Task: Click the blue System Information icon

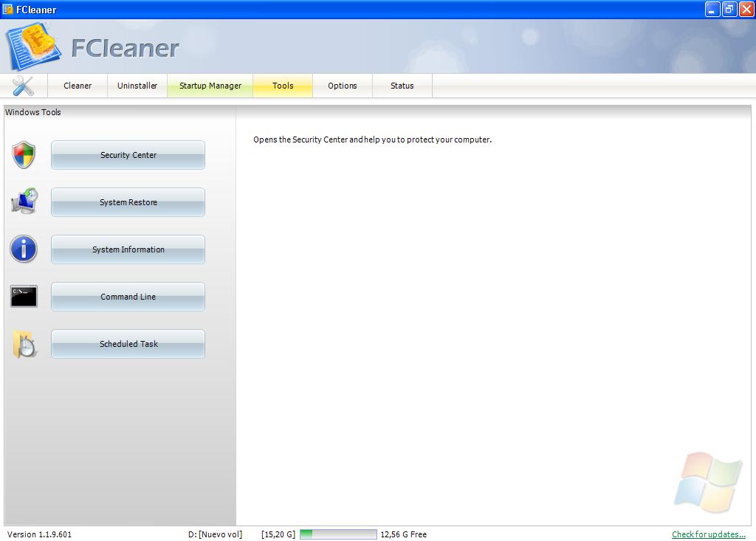Action: point(24,249)
